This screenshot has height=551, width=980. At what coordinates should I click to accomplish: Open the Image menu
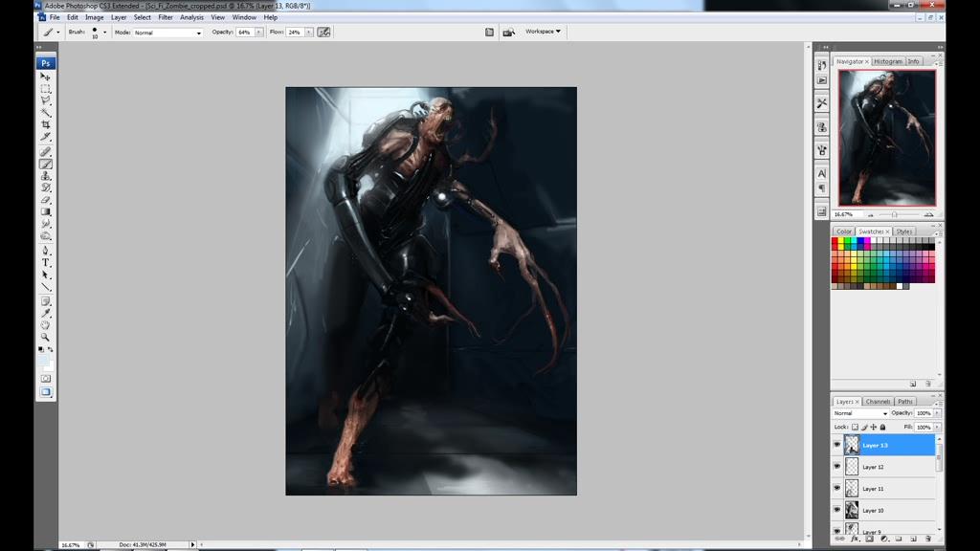click(95, 17)
